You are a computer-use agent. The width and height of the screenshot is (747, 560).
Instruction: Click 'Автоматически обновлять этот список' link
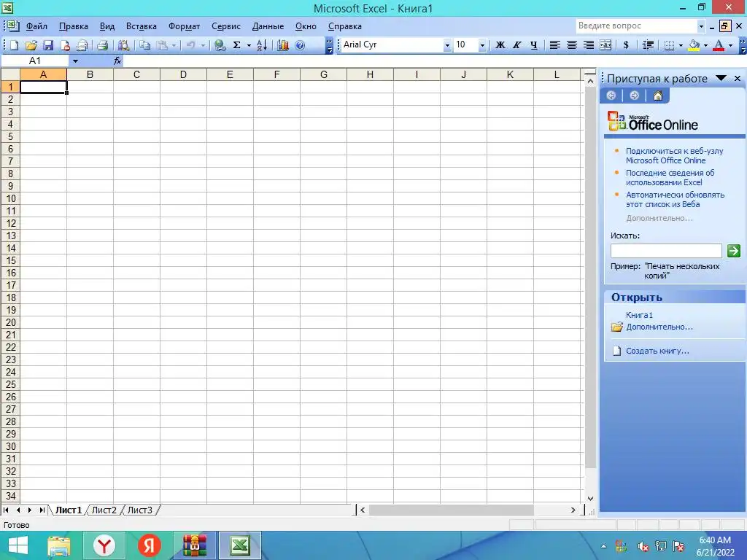(675, 200)
